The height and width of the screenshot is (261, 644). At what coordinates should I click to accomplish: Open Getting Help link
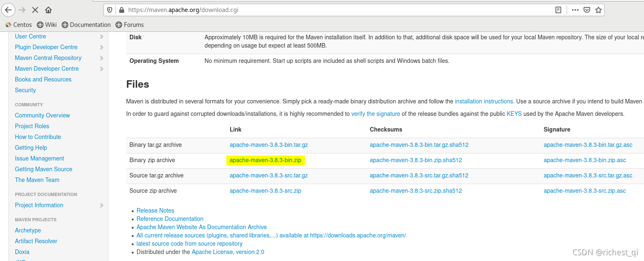31,148
